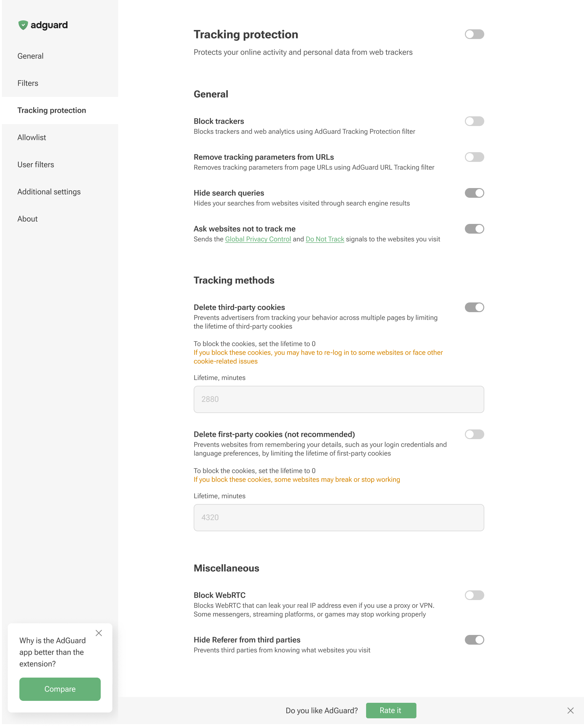This screenshot has width=584, height=728.
Task: Dismiss the 'Do you like AdGuard' banner
Action: [570, 710]
